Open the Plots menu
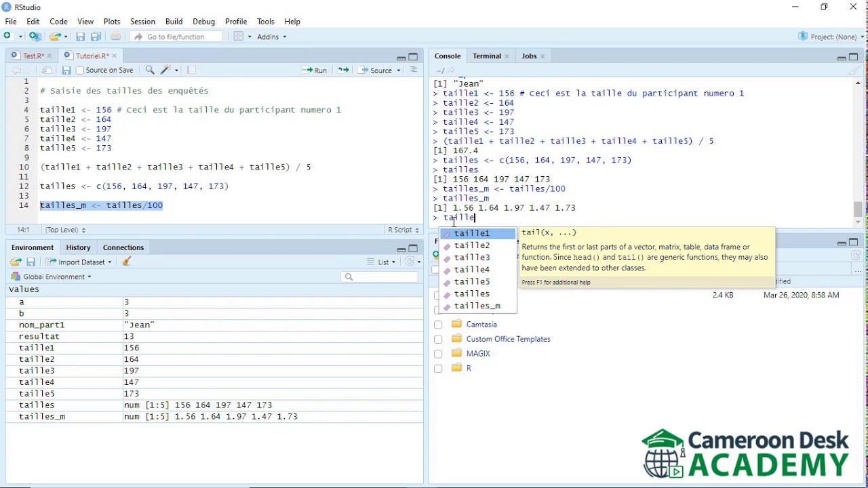The width and height of the screenshot is (868, 488). tap(112, 22)
